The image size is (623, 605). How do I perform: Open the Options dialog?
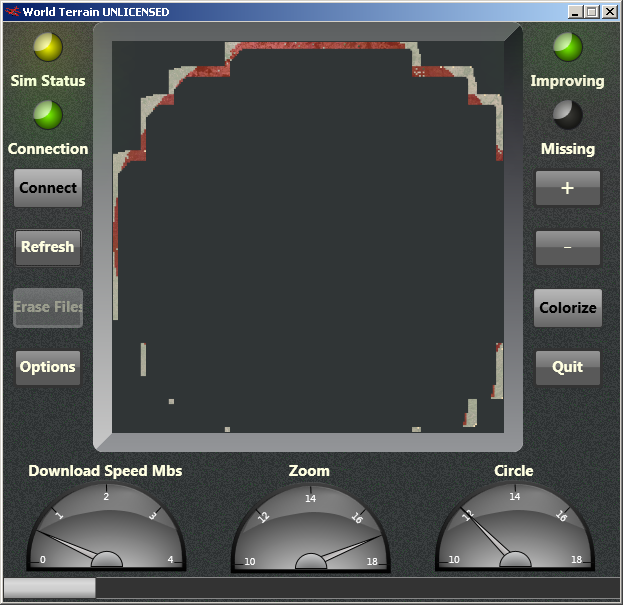point(48,367)
